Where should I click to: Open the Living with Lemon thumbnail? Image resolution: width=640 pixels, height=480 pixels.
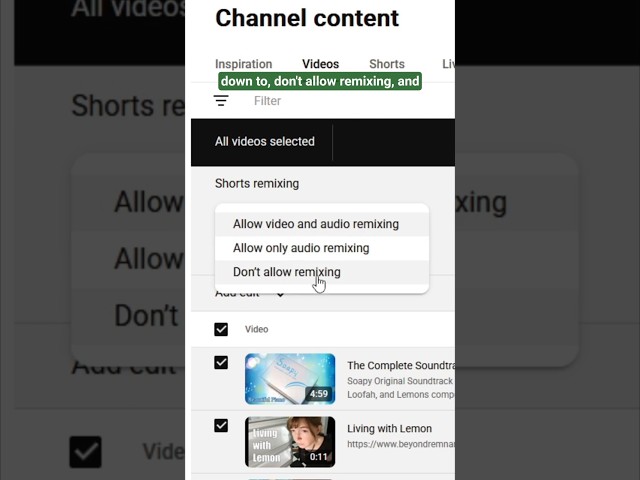point(290,442)
